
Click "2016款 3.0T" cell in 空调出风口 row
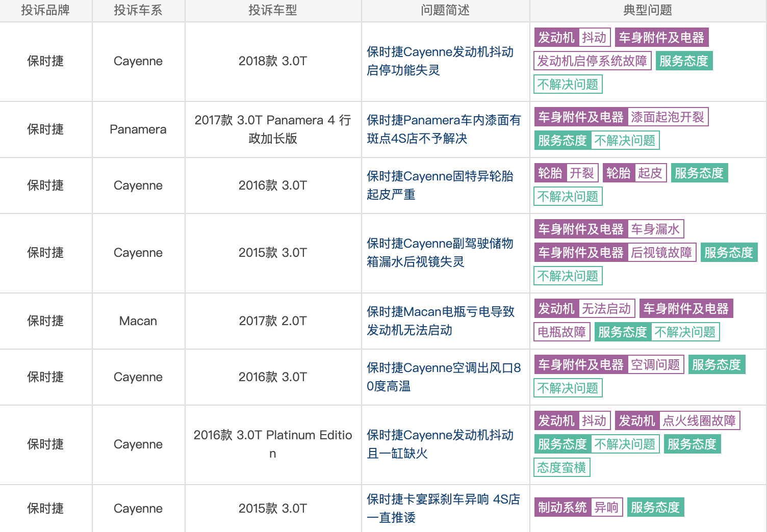(x=273, y=377)
